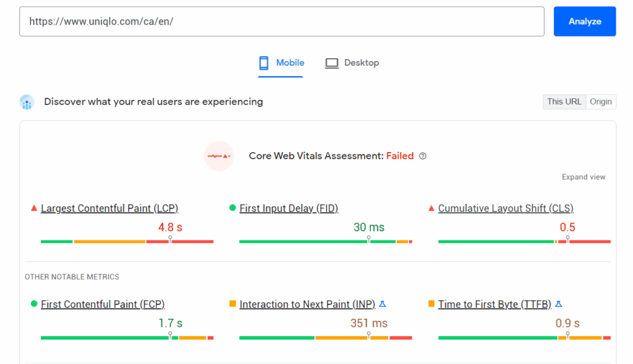
Task: Click the TTFB distribution bar
Action: click(524, 337)
